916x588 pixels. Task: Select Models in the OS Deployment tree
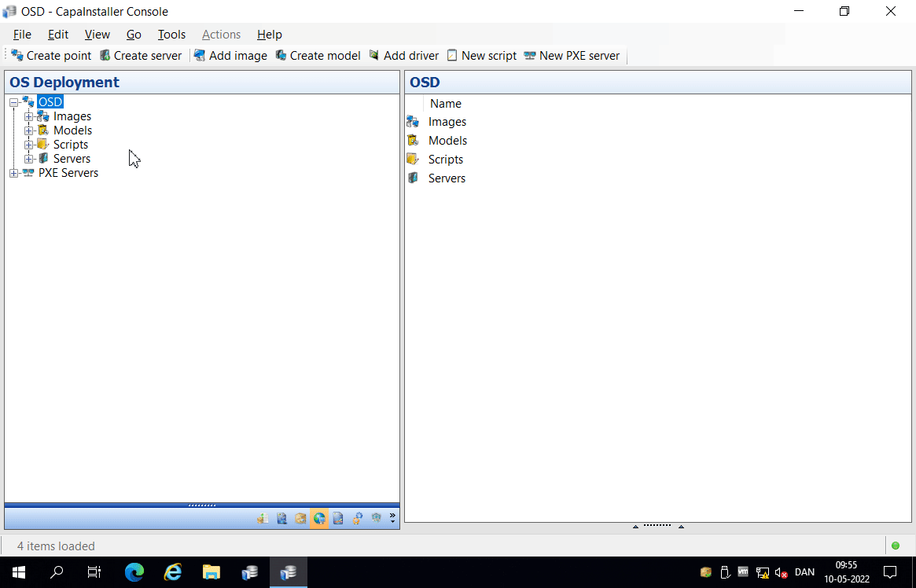coord(72,130)
